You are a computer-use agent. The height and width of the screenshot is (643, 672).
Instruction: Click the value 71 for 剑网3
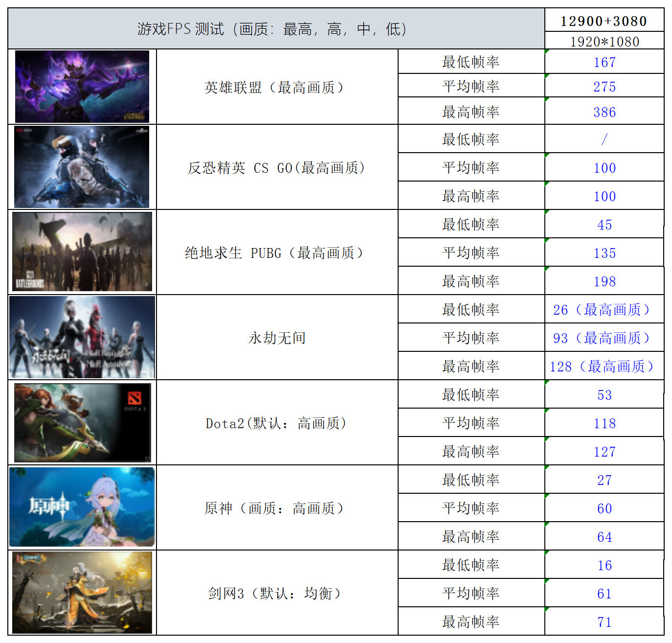pyautogui.click(x=605, y=621)
